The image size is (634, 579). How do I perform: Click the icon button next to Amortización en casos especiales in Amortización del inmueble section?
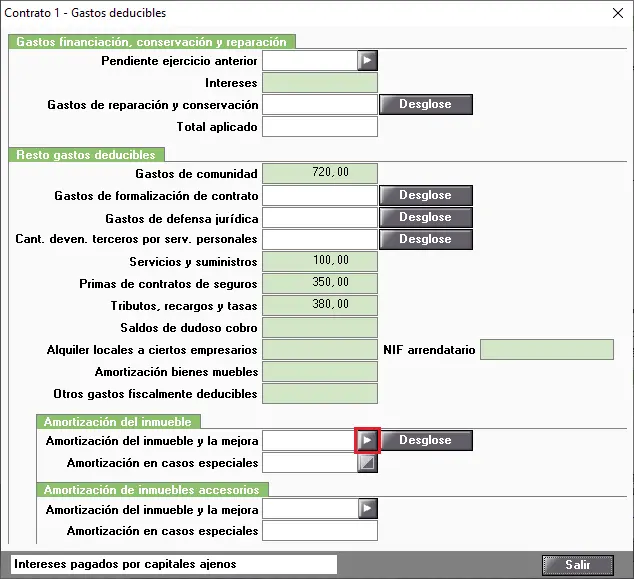[367, 463]
